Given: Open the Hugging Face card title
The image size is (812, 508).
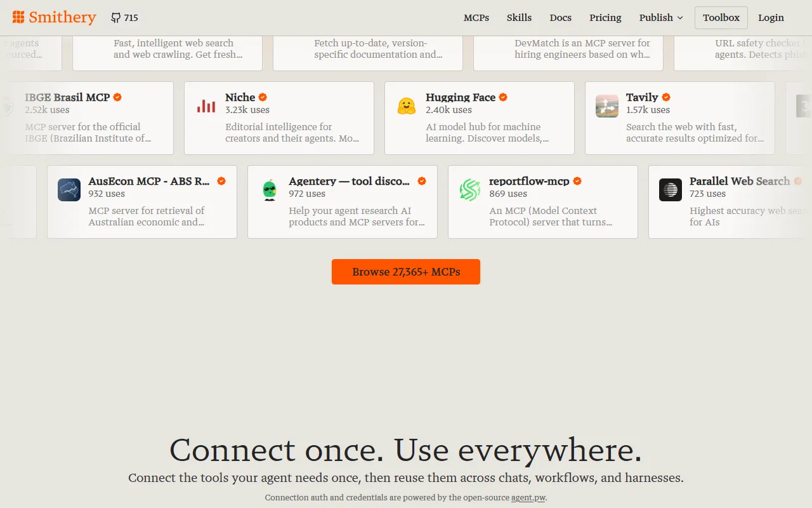Looking at the screenshot, I should pos(461,97).
